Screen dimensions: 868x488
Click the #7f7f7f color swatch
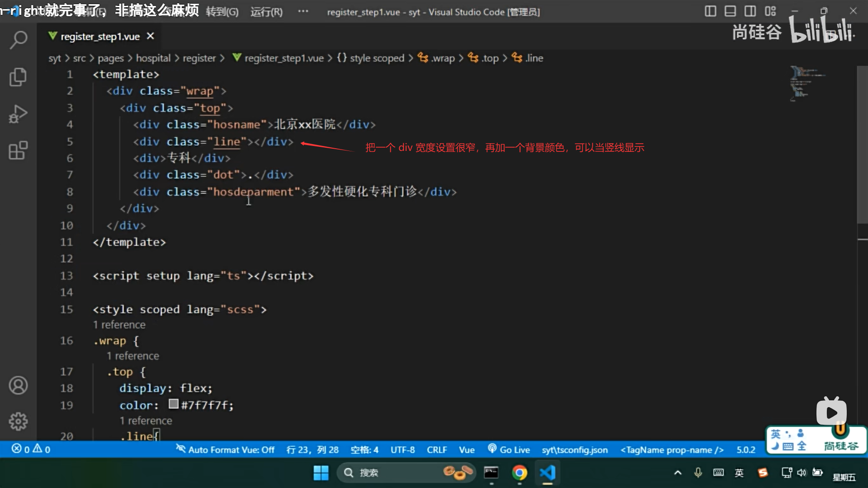click(174, 404)
